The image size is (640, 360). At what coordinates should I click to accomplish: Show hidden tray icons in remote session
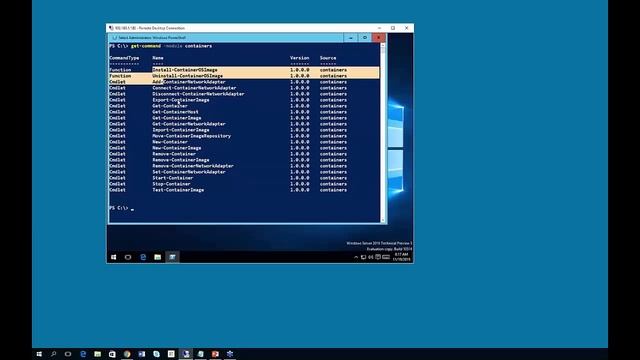click(x=356, y=257)
